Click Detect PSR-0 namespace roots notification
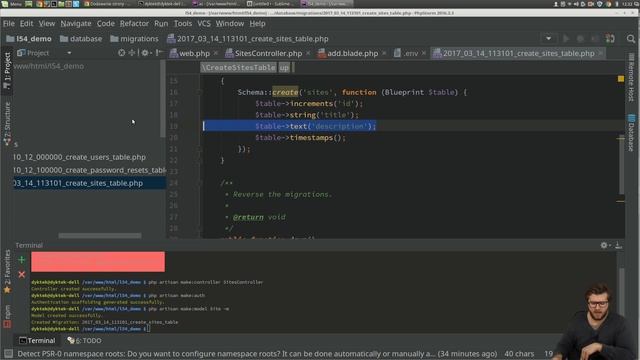 [257, 354]
